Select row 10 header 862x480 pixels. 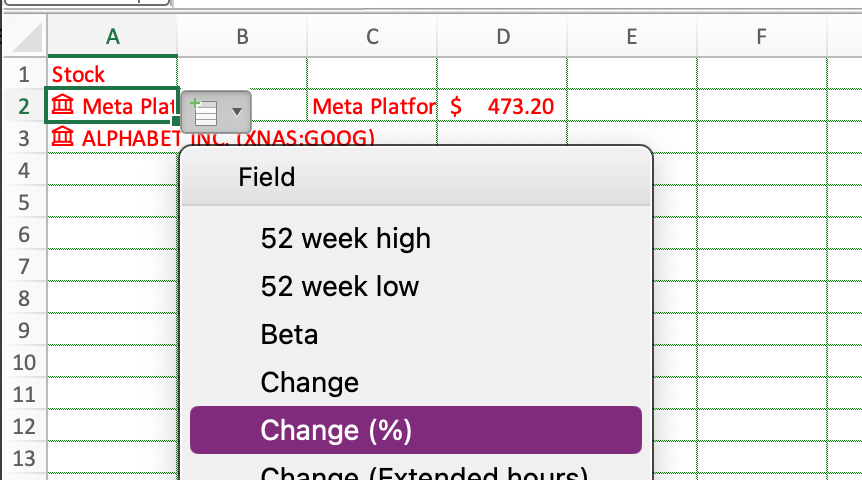[x=24, y=362]
